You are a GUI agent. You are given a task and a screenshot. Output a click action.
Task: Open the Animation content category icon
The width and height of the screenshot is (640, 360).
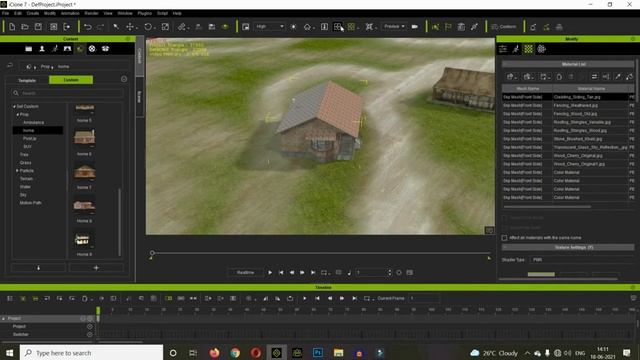click(x=55, y=49)
